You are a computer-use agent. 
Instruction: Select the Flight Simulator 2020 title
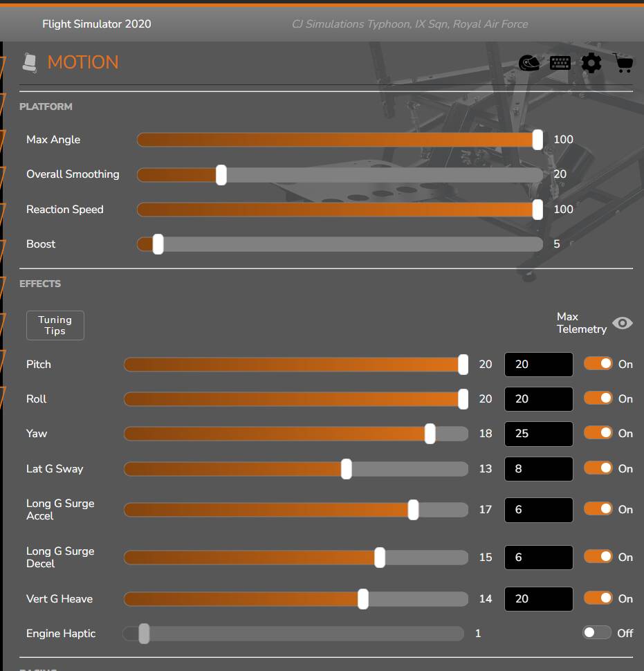[96, 24]
